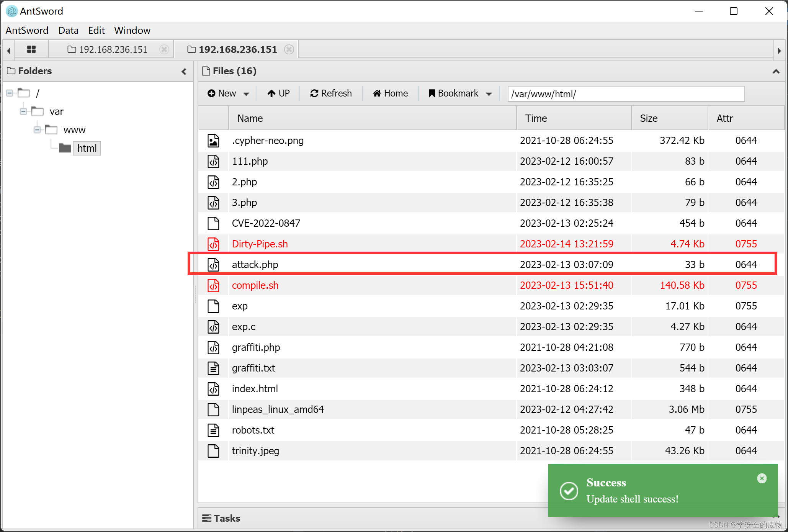Collapse the Files panel with the up chevron
This screenshot has height=532, width=788.
click(x=776, y=71)
